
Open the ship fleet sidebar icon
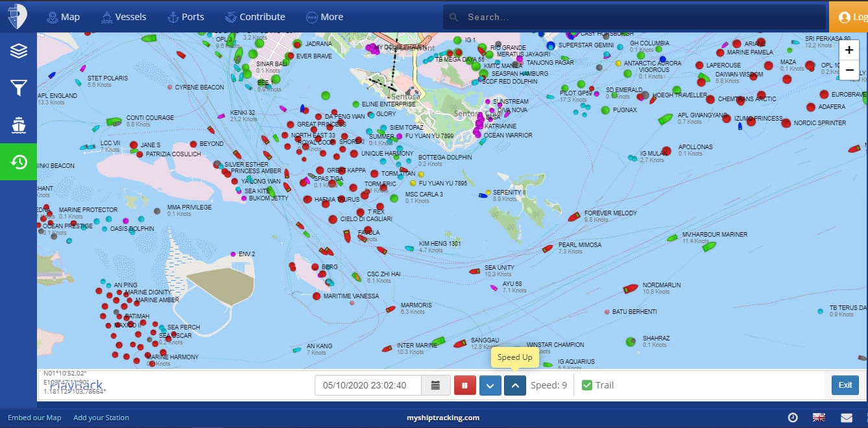click(18, 125)
